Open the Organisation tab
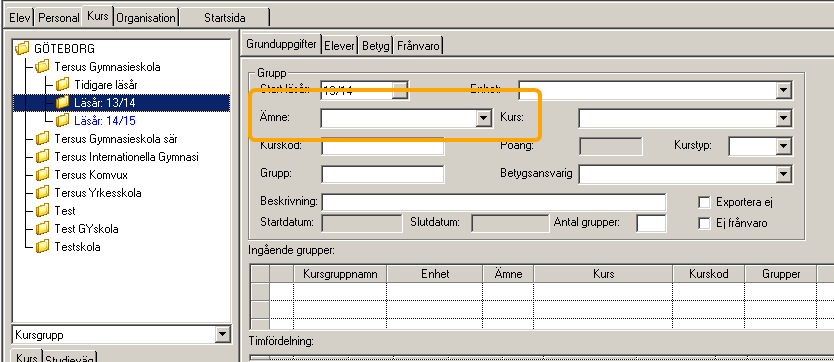This screenshot has height=362, width=834. click(x=146, y=18)
